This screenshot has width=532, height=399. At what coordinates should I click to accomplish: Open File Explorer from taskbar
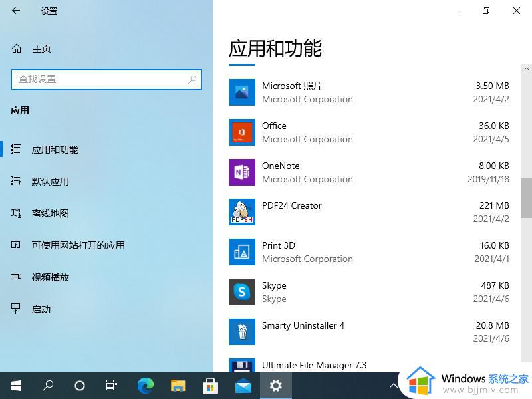click(x=178, y=386)
